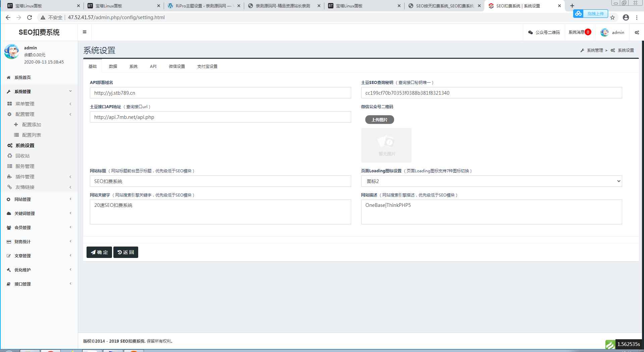The height and width of the screenshot is (352, 644).
Task: Click the API部署域名 input field
Action: [x=220, y=93]
